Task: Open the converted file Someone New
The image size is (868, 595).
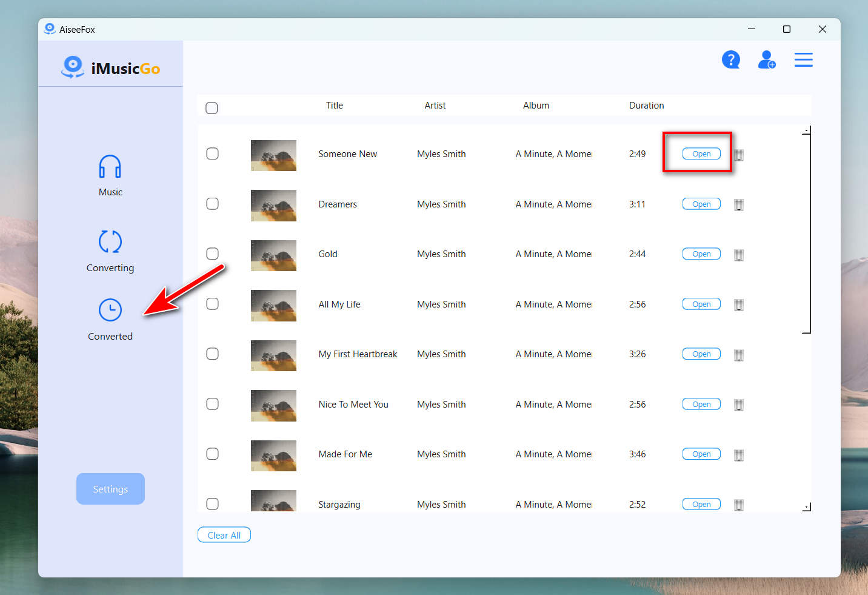Action: pyautogui.click(x=701, y=153)
